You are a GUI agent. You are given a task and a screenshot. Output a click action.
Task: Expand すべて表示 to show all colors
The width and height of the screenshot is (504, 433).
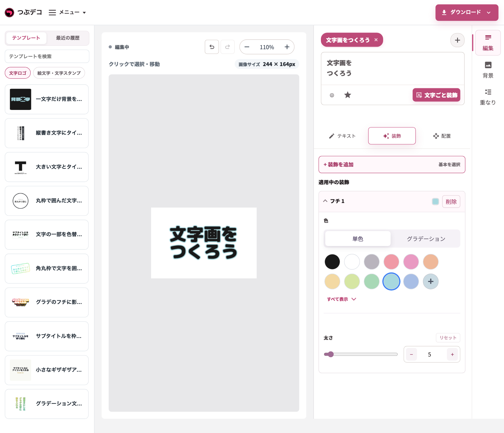tap(341, 299)
